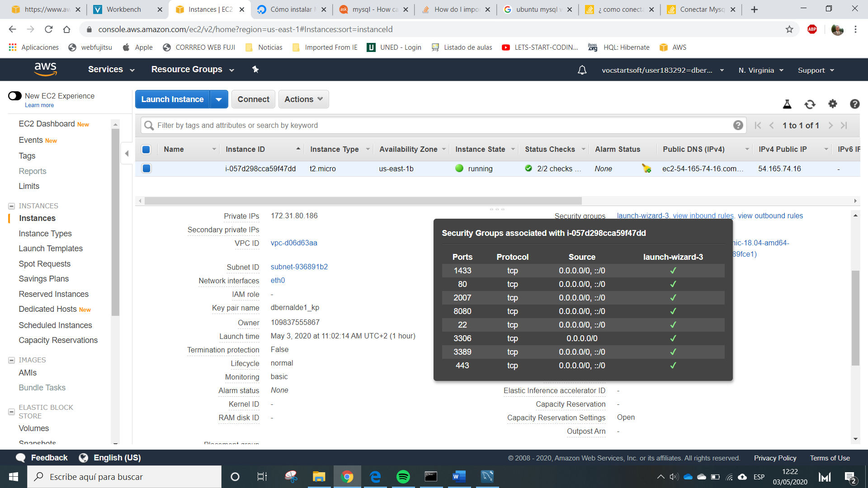Open AWS notifications bell
Screen dimensions: 868x488
[x=582, y=70]
